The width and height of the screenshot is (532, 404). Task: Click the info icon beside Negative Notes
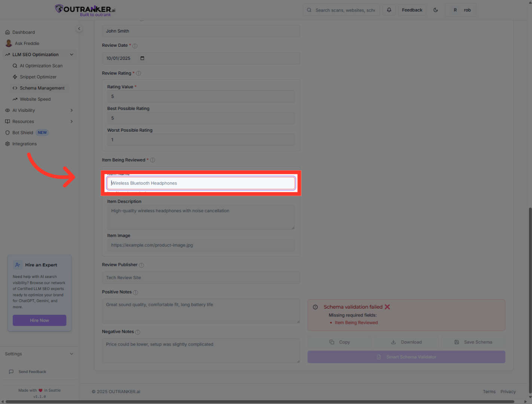point(138,332)
